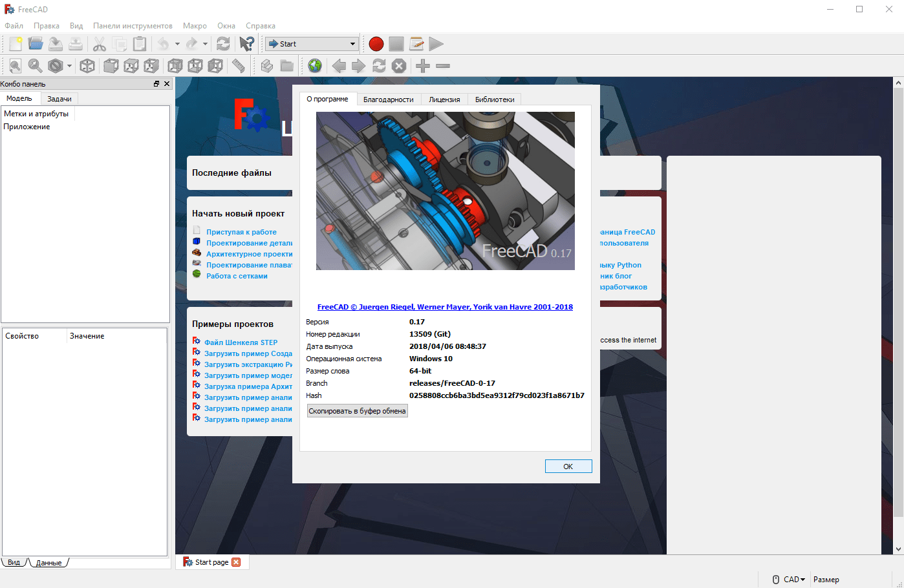Switch to the Данные property tab

tap(49, 563)
